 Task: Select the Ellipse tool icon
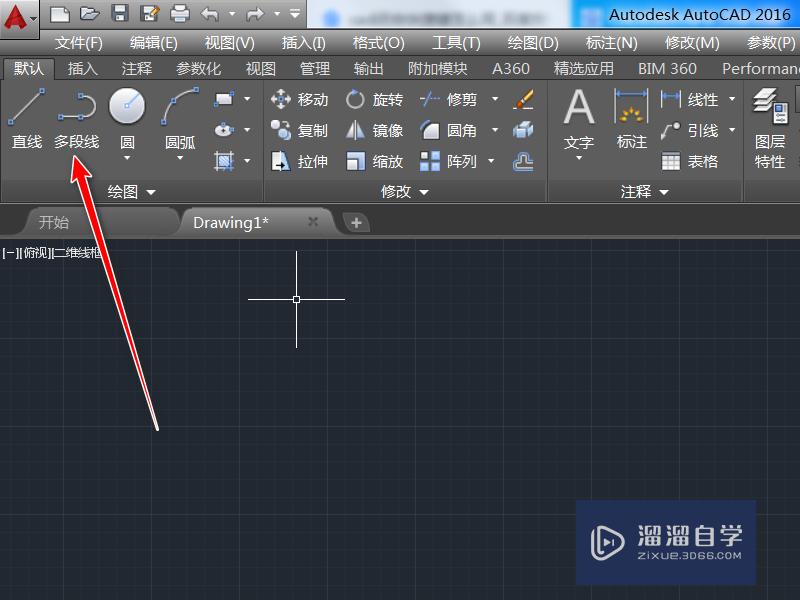click(223, 130)
